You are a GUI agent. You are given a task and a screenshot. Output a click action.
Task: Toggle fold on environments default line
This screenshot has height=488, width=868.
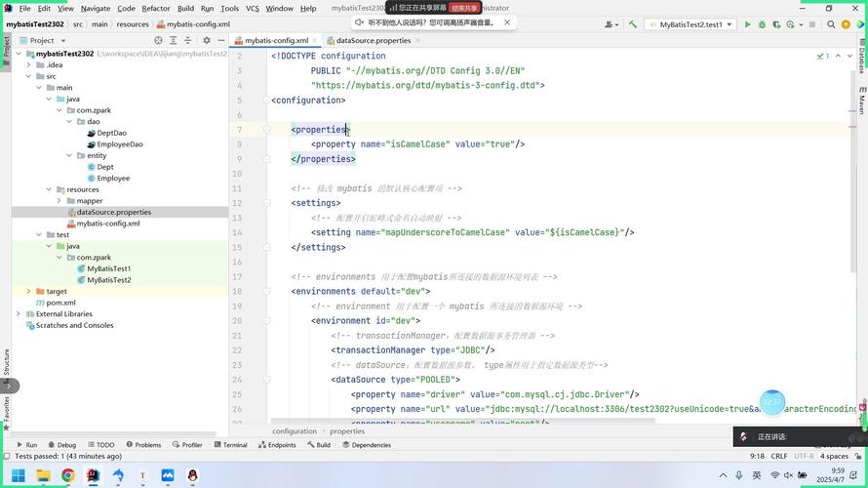coord(266,291)
